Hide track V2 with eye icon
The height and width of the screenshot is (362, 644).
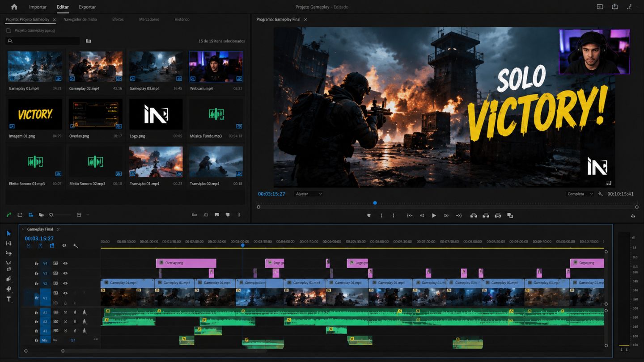coord(65,283)
